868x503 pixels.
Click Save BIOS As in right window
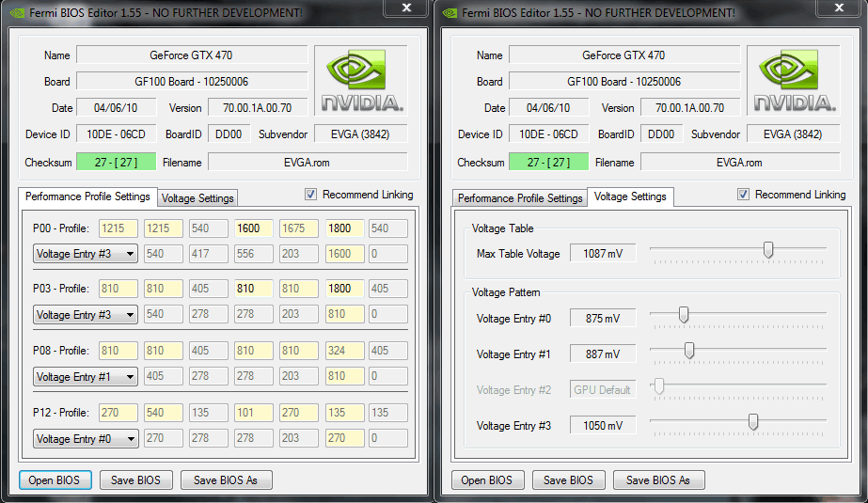point(658,479)
